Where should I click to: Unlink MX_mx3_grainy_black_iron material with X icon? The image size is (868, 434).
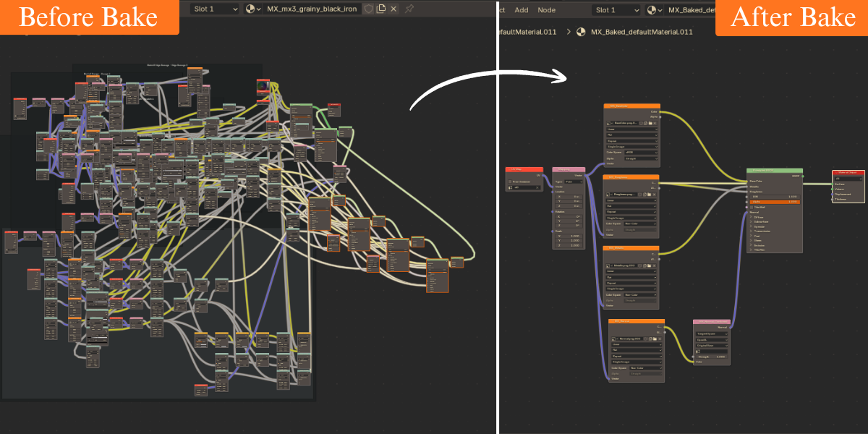[393, 9]
